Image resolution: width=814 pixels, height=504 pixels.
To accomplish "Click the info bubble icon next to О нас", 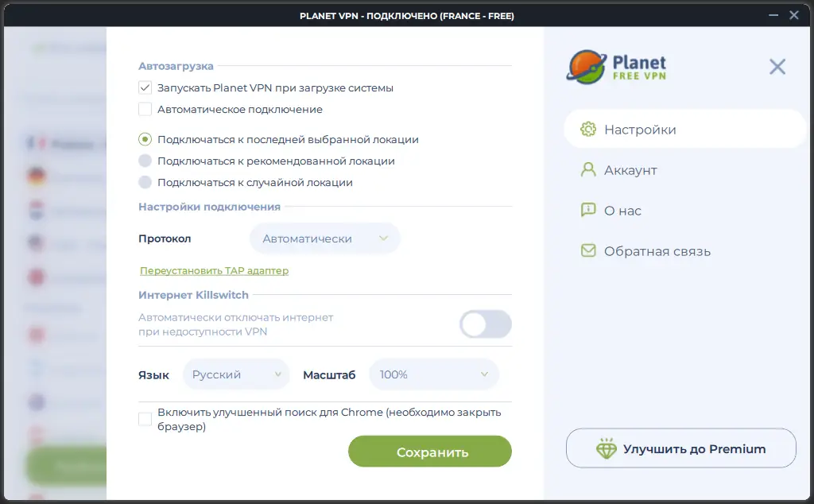I will coord(588,210).
